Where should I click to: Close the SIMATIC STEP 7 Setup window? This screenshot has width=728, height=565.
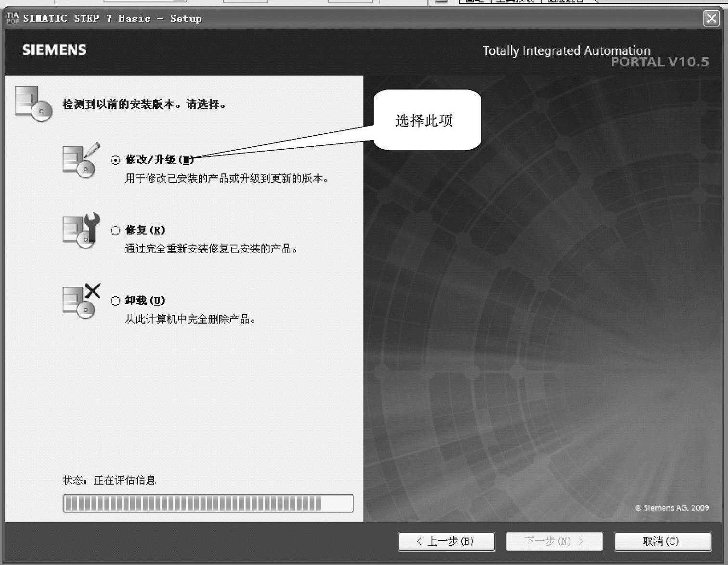tap(711, 18)
